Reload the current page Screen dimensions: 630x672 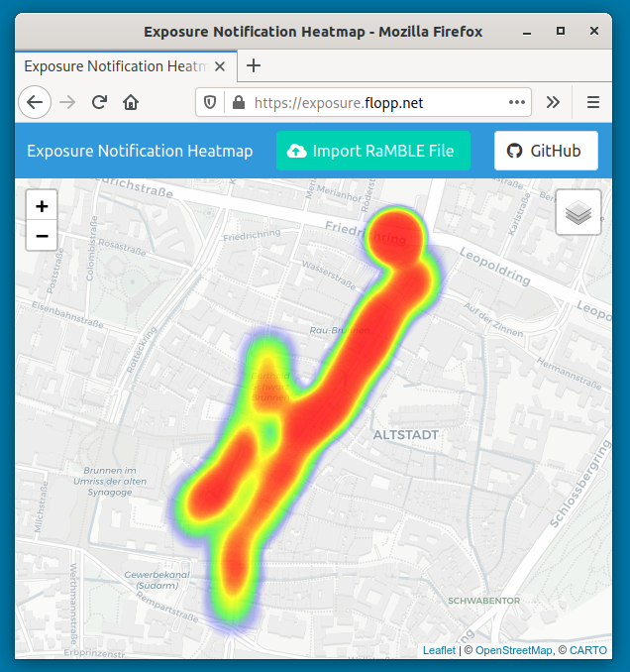click(99, 102)
